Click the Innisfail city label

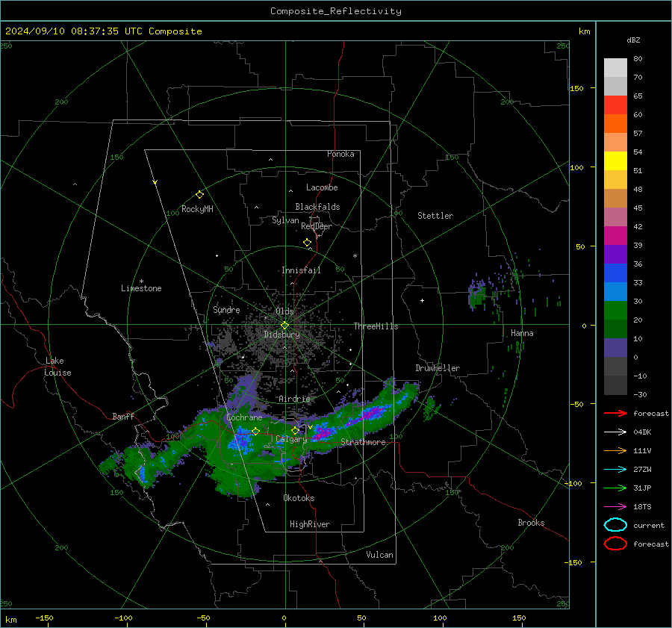(301, 270)
